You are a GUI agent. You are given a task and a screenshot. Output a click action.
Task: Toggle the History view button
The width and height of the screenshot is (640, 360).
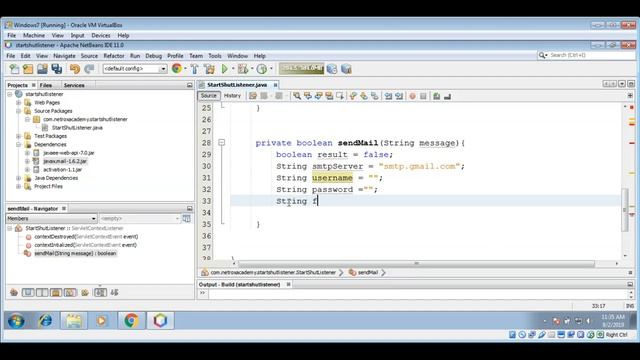[232, 96]
